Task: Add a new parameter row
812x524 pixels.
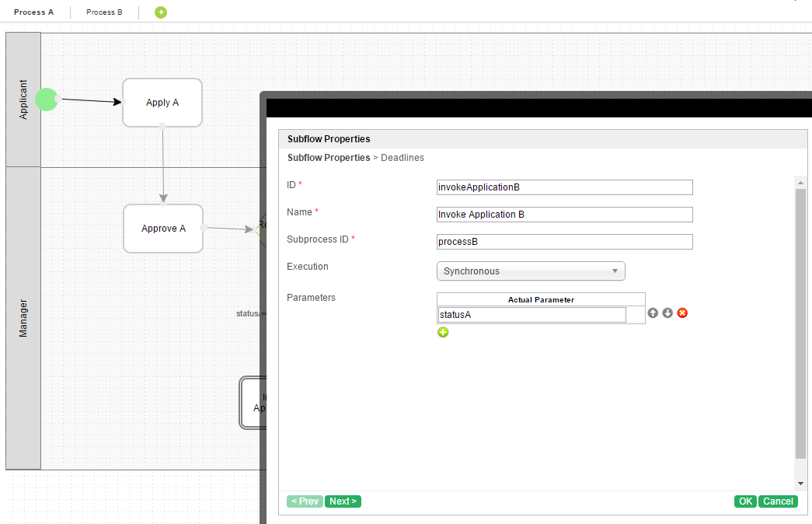Action: (443, 333)
